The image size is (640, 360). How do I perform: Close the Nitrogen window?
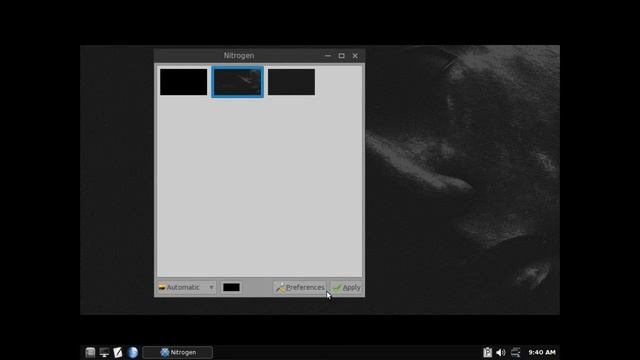355,56
